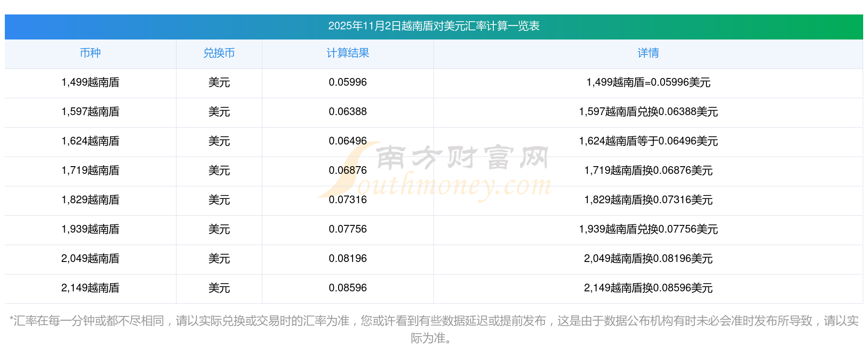Click the 2025年11月2日 exchange rate table title
This screenshot has height=353, width=868.
click(x=434, y=26)
